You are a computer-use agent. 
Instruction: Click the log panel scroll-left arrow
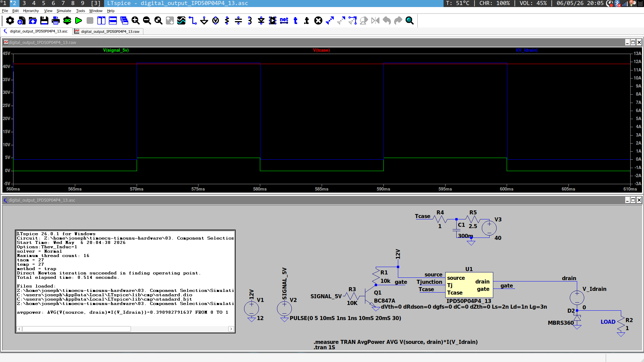pyautogui.click(x=19, y=329)
